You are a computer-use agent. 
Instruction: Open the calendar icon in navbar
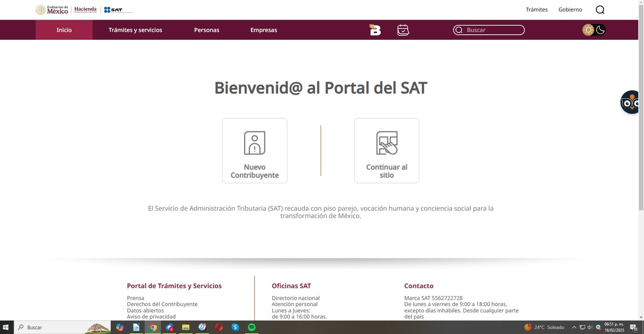(403, 30)
